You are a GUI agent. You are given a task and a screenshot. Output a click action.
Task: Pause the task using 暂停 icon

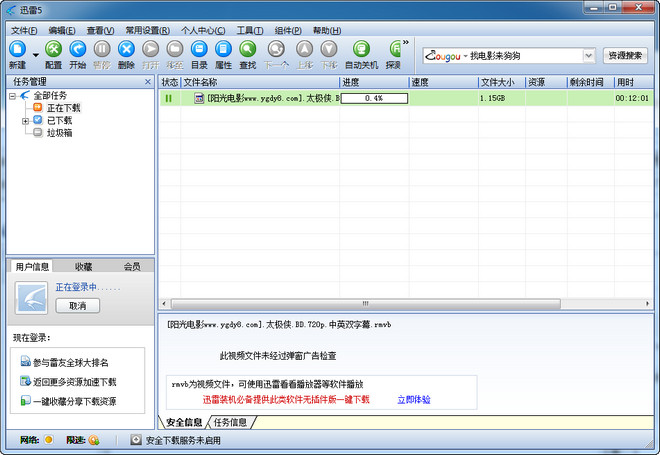(102, 50)
